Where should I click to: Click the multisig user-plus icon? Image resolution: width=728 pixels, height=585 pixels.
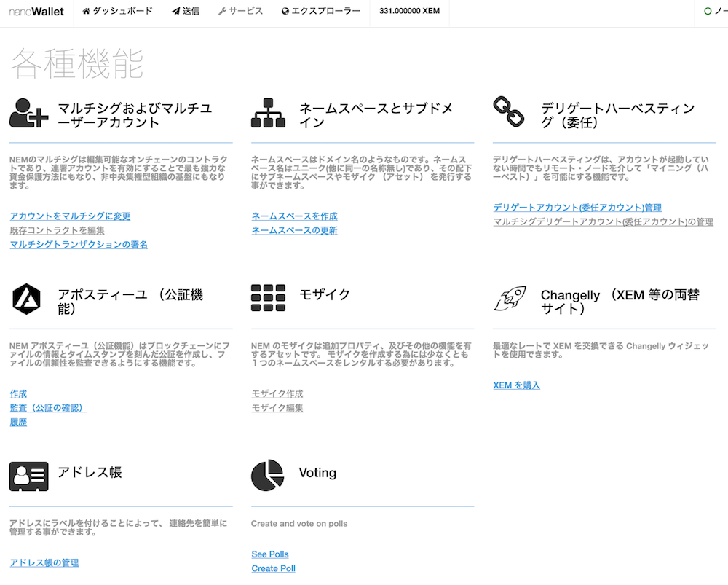click(29, 113)
